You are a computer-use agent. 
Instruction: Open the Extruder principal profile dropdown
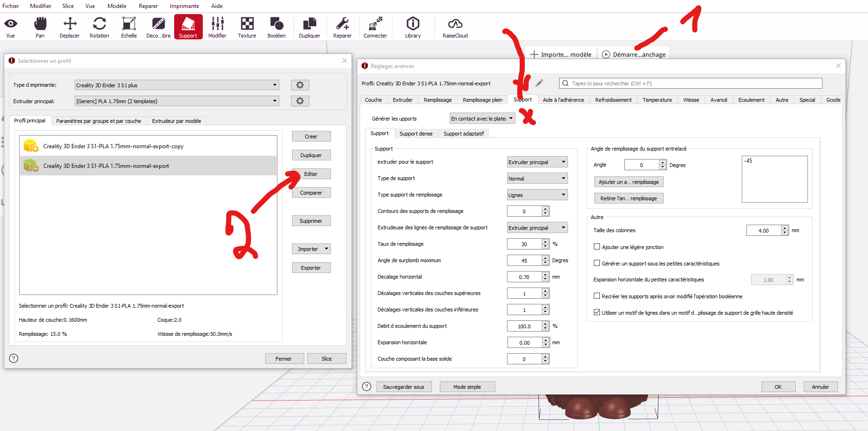(177, 101)
